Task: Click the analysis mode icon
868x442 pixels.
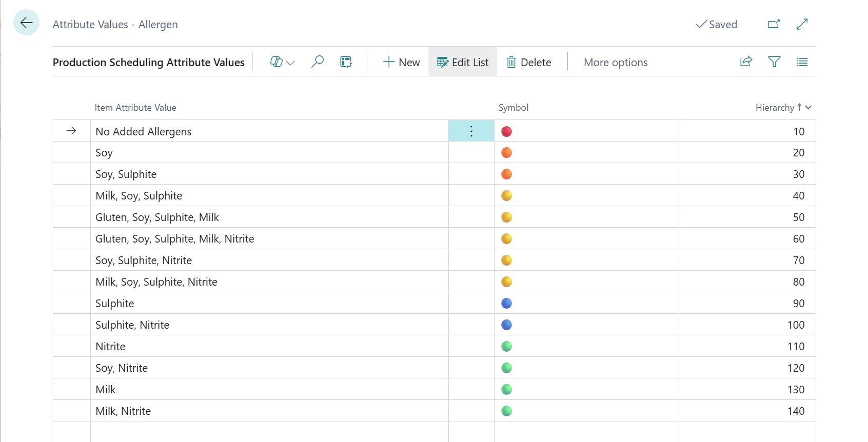Action: (x=346, y=62)
